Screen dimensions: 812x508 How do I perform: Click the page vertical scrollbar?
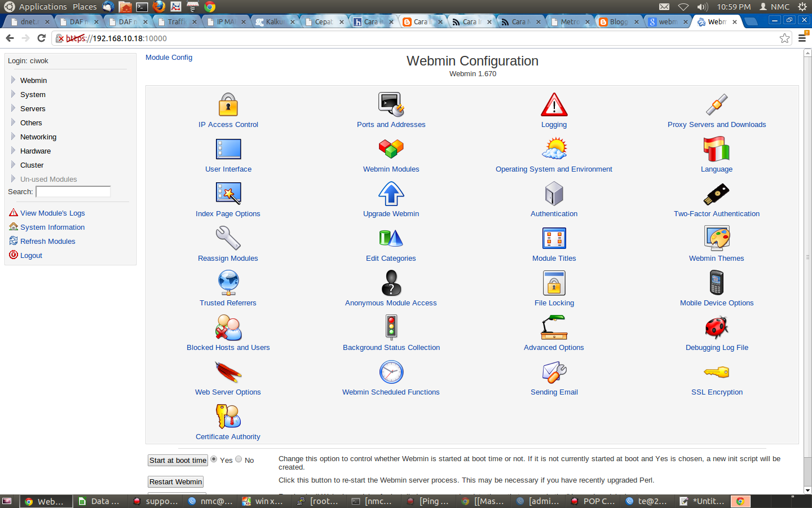coord(807,271)
